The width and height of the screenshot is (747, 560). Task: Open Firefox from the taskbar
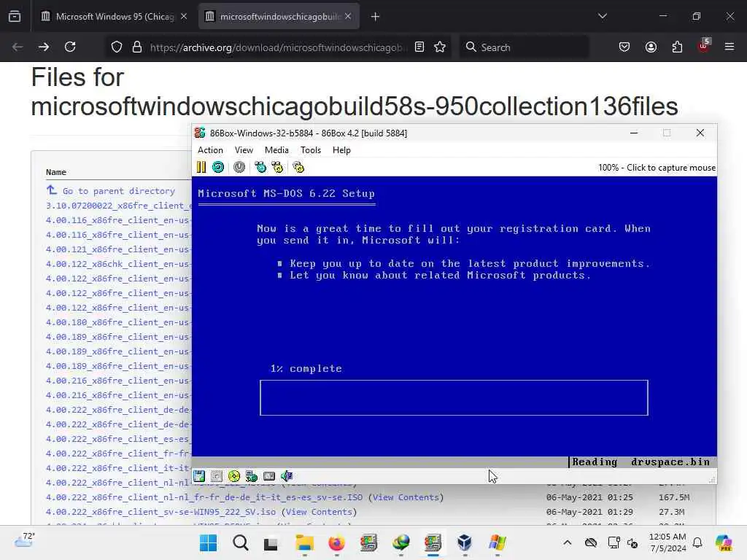click(336, 542)
